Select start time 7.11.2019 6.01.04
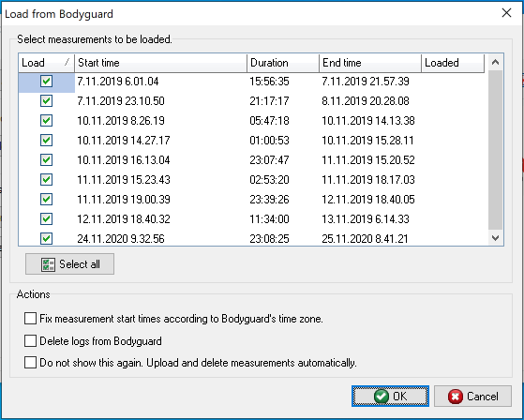This screenshot has width=524, height=420. pyautogui.click(x=118, y=82)
